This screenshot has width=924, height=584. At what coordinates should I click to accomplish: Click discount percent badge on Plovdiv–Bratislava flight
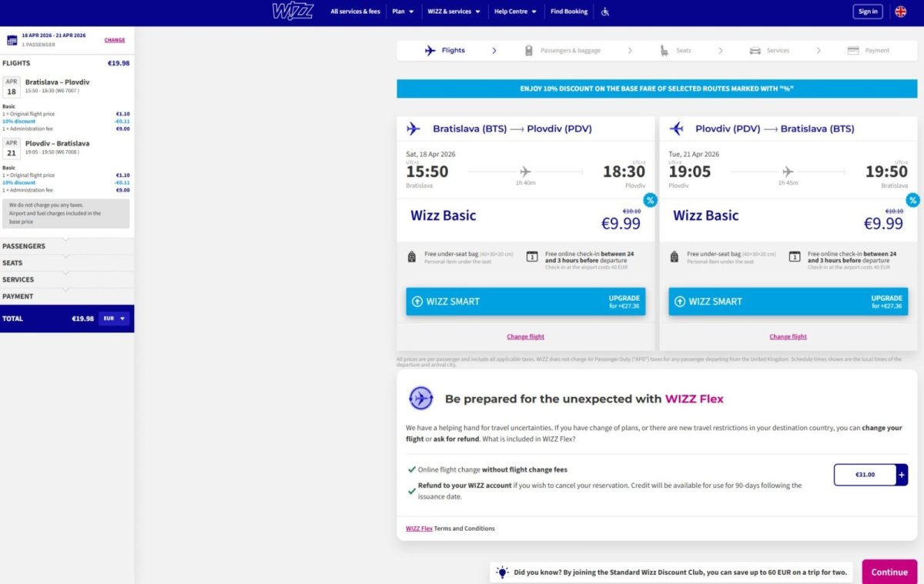(x=912, y=200)
